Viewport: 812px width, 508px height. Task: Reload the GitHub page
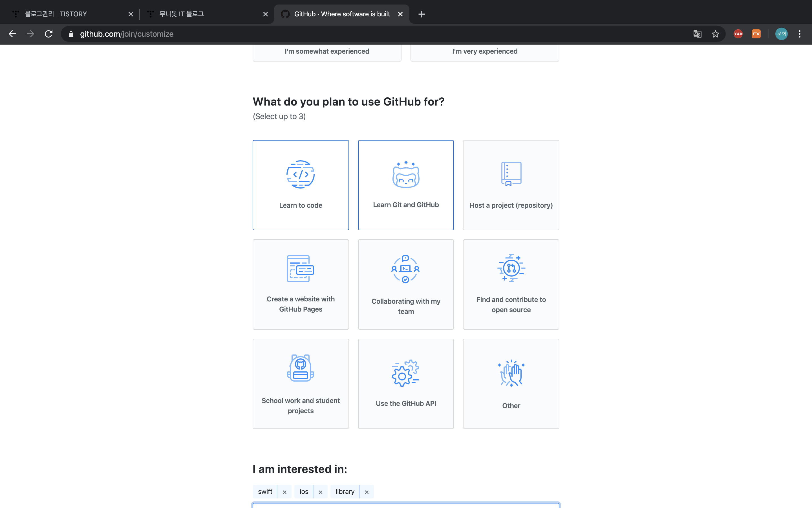(49, 34)
